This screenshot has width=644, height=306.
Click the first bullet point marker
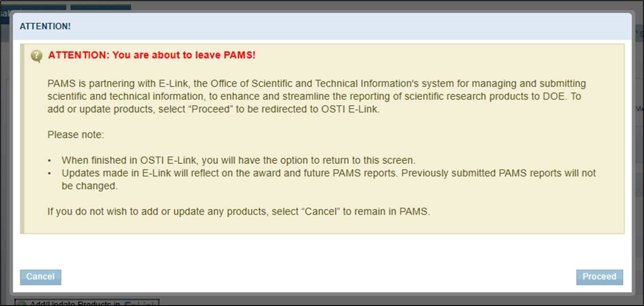(x=50, y=161)
